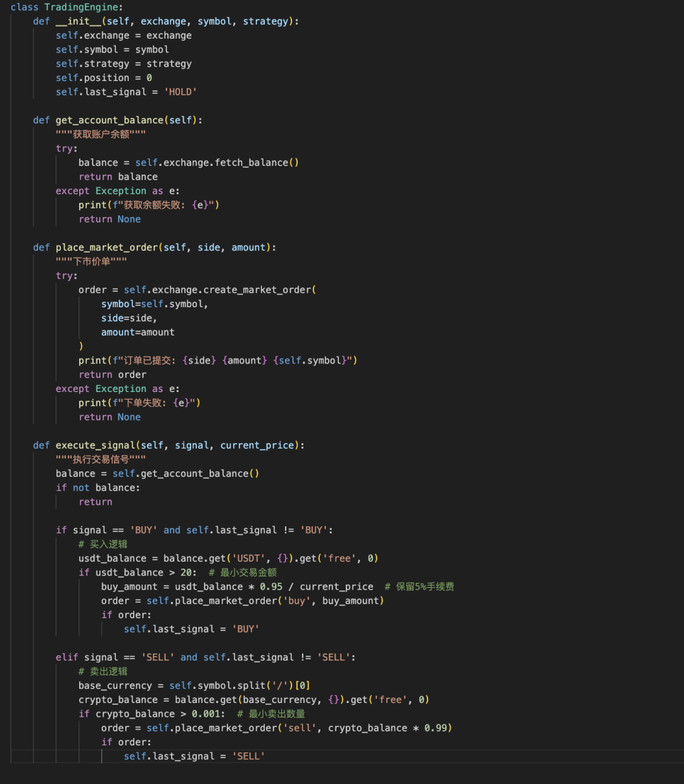Click the "place_market_order('sell'" order line
This screenshot has width=684, height=784.
[x=277, y=728]
